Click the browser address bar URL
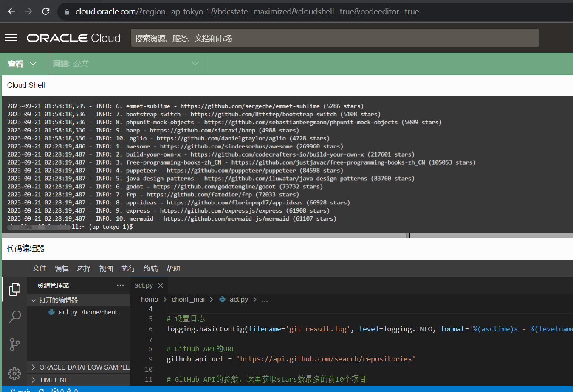This screenshot has width=573, height=392. (247, 11)
